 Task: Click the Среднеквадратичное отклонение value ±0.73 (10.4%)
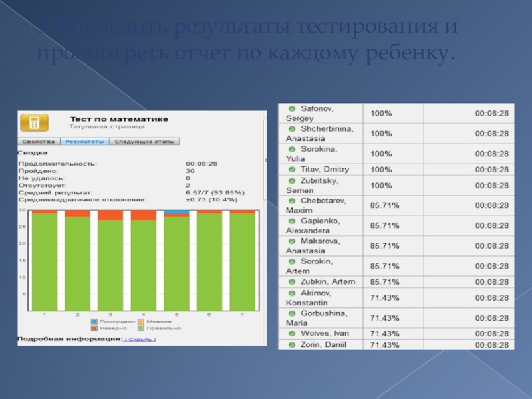[x=211, y=199]
